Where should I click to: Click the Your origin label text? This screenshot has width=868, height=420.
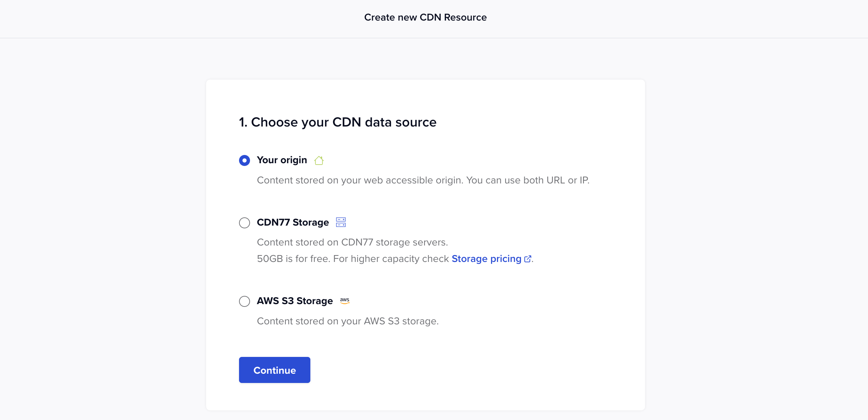[282, 160]
